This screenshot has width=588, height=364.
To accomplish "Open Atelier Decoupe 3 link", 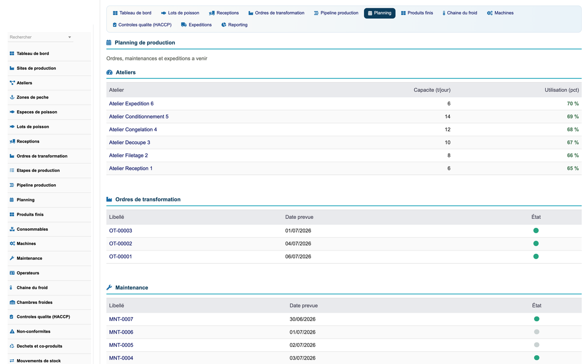I will [130, 143].
